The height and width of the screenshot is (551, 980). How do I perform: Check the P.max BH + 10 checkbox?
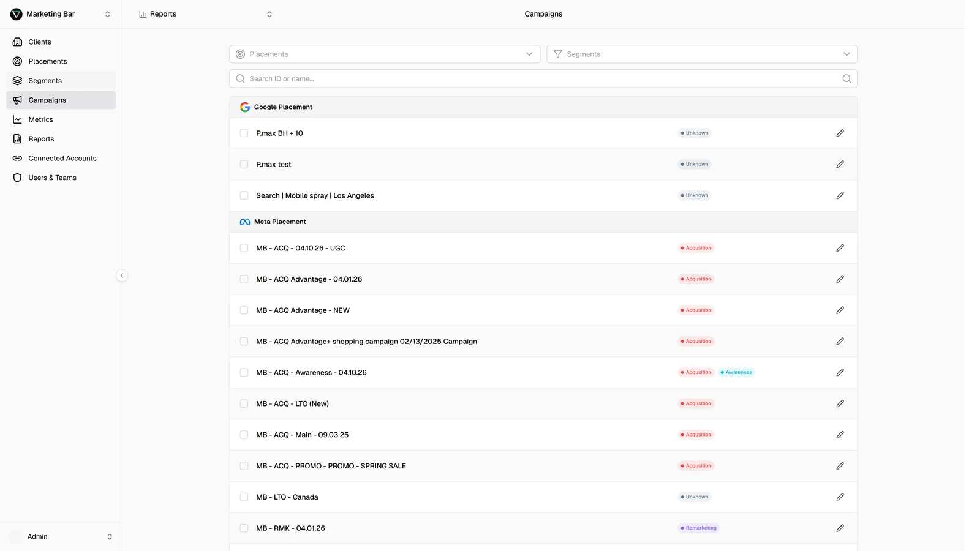click(x=244, y=133)
